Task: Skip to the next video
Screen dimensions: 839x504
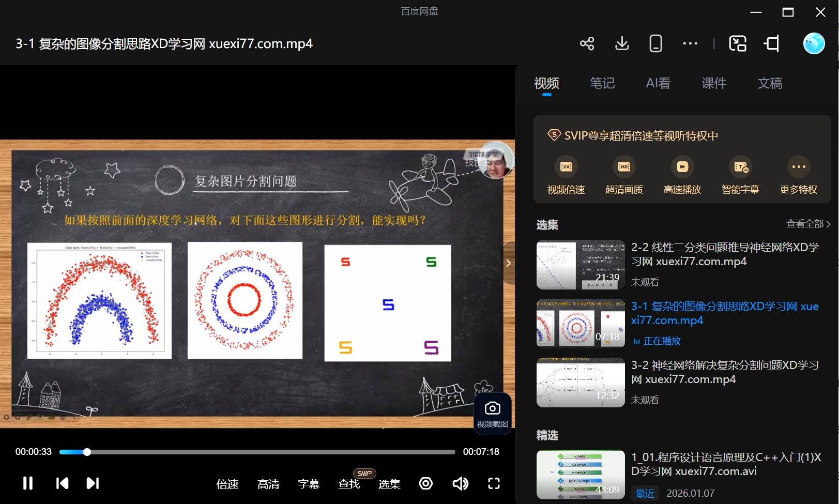Action: pos(93,483)
